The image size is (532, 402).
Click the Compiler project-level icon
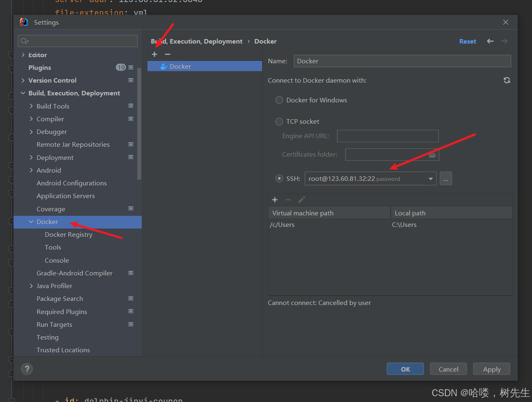(x=131, y=119)
